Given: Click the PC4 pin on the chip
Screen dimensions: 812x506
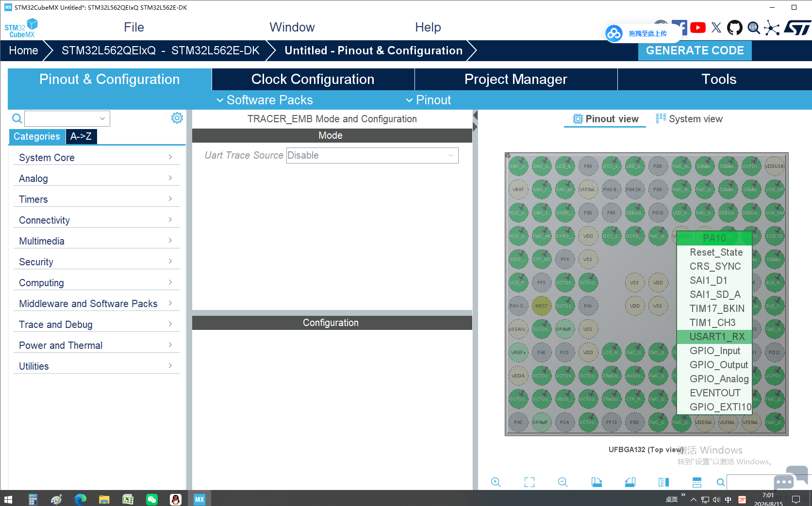Looking at the screenshot, I should tap(564, 422).
